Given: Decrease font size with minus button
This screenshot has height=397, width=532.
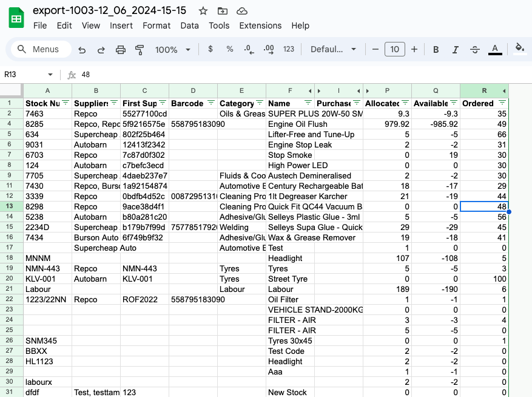Looking at the screenshot, I should click(x=375, y=50).
